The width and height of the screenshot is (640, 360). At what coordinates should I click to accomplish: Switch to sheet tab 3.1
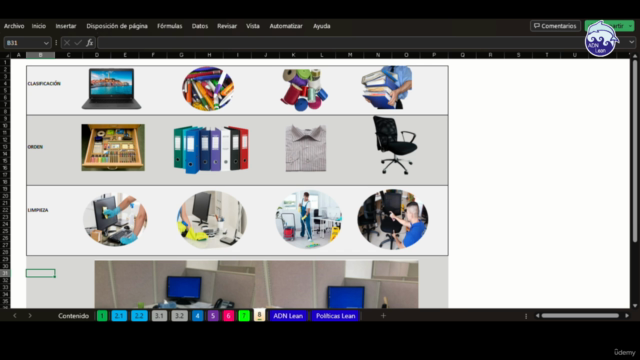[x=159, y=316]
